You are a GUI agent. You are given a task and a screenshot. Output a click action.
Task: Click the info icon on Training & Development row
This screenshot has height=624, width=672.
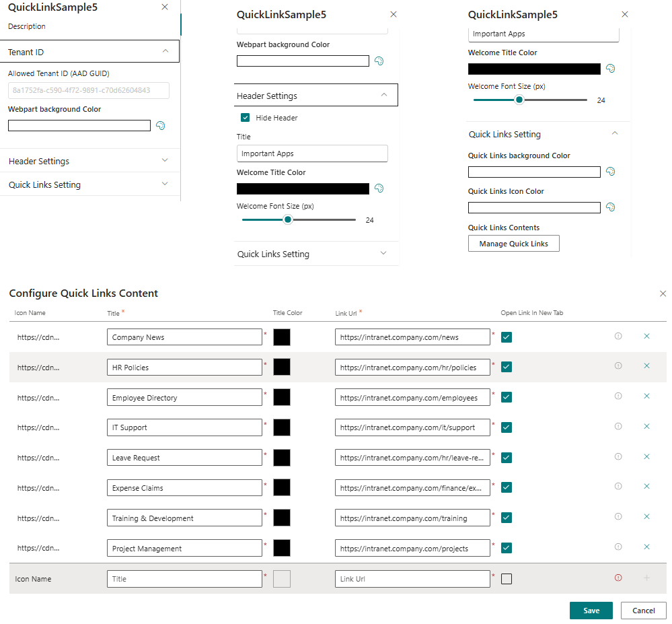click(618, 517)
